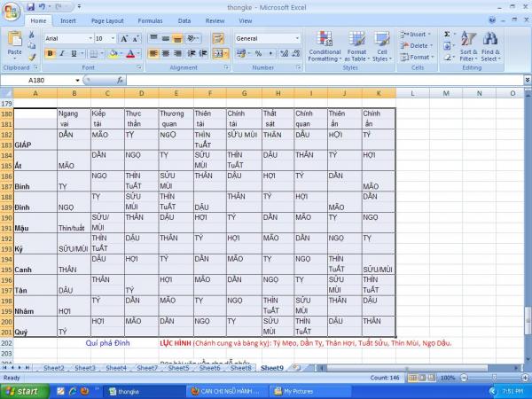
Task: Open the Sheet5 worksheet tab
Action: (x=178, y=367)
